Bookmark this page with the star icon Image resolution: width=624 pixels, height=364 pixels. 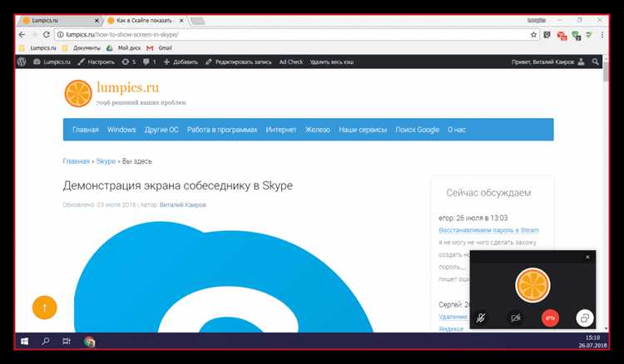(x=533, y=35)
